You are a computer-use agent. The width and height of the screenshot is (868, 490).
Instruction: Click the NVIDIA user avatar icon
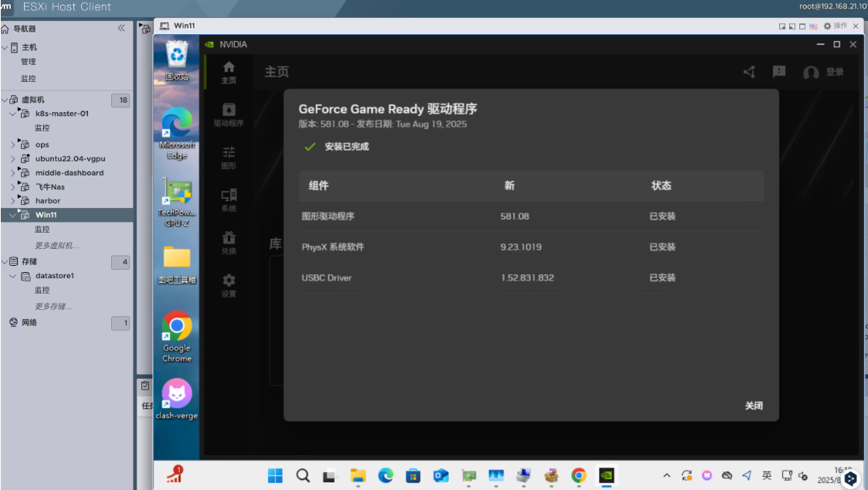point(811,72)
